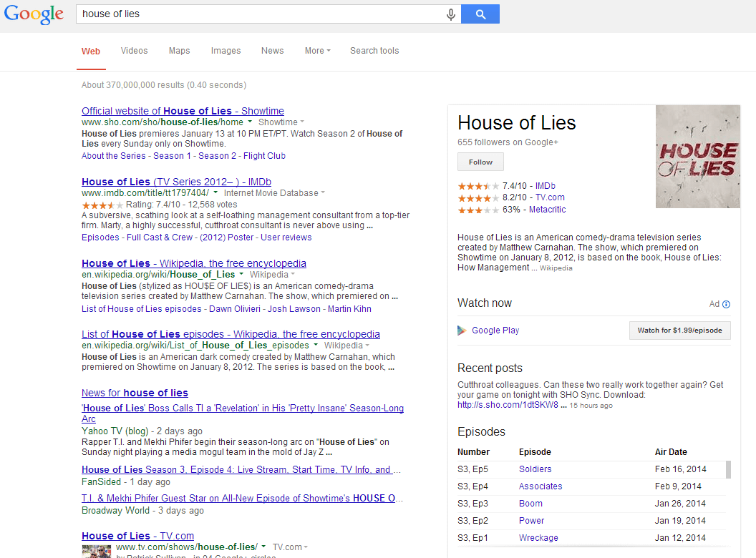
Task: Open IMDb rating link in knowledge panel
Action: point(546,185)
